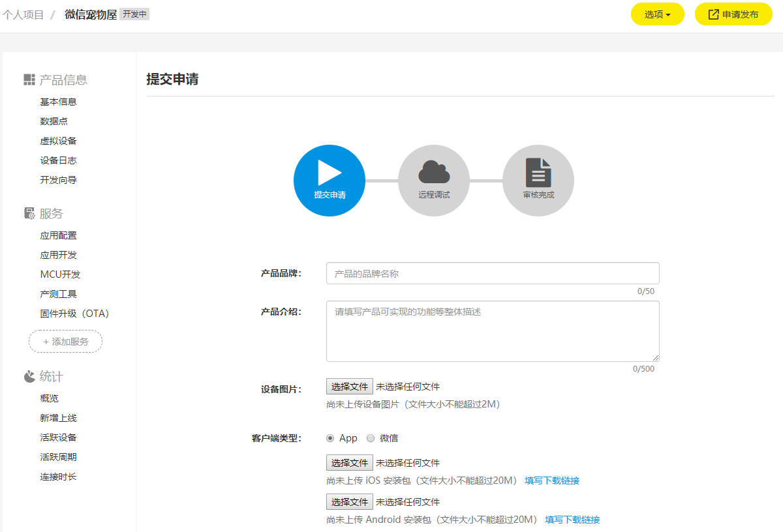This screenshot has width=783, height=532.
Task: Click 选择文件 for 设备图片 upload
Action: (348, 386)
